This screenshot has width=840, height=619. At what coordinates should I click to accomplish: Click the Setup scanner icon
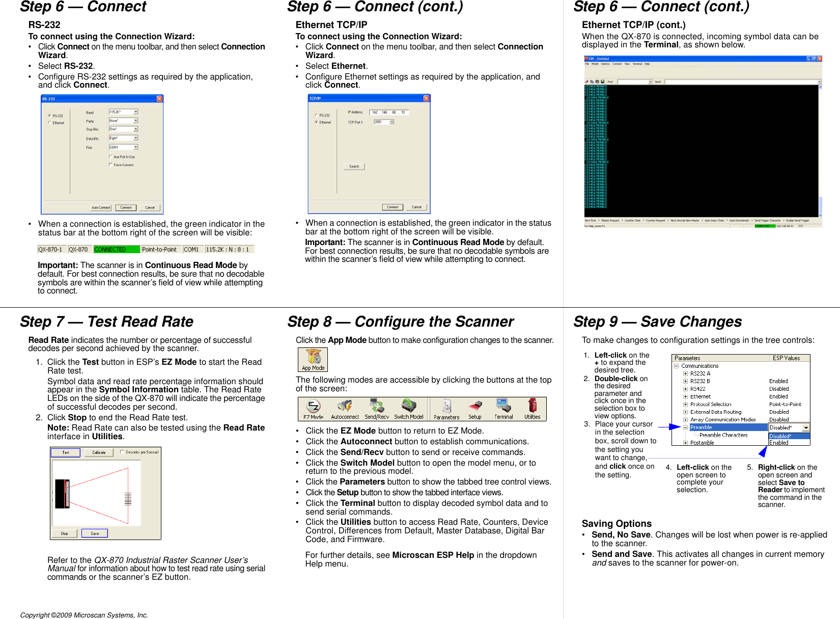pos(475,405)
